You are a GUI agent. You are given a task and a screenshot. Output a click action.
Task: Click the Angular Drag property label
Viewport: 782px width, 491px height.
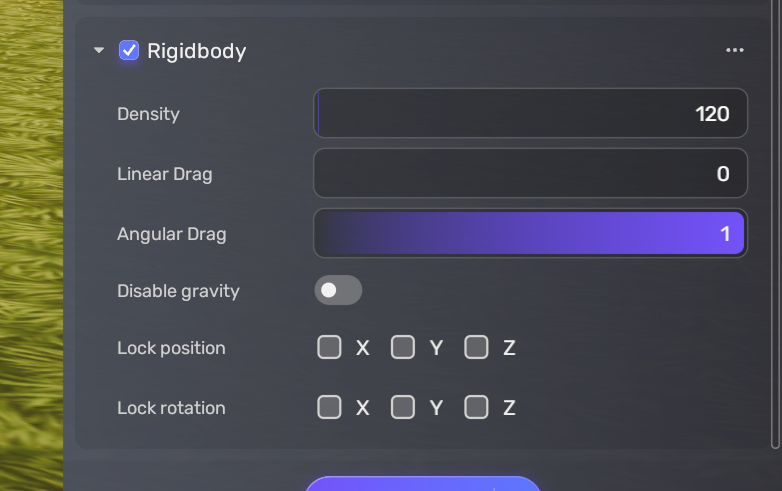pos(171,234)
